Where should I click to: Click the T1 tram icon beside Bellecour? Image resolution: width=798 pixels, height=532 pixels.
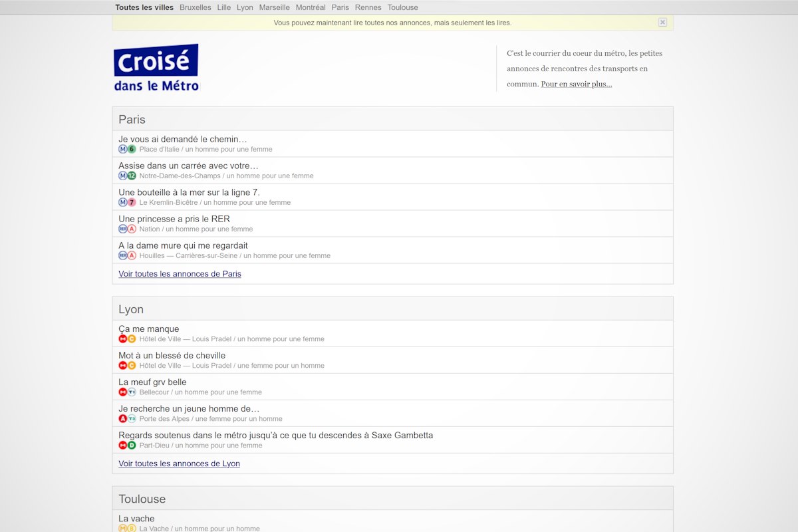coord(132,392)
